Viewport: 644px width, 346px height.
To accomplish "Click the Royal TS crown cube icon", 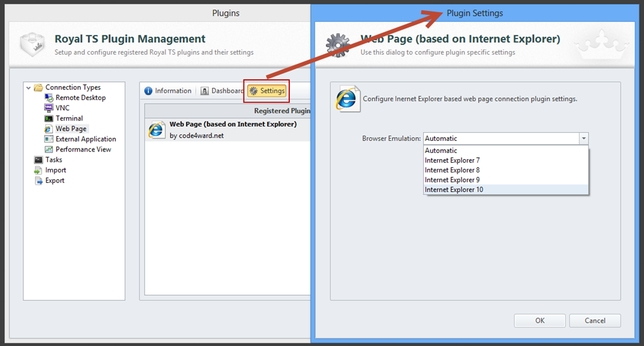I will (x=32, y=45).
